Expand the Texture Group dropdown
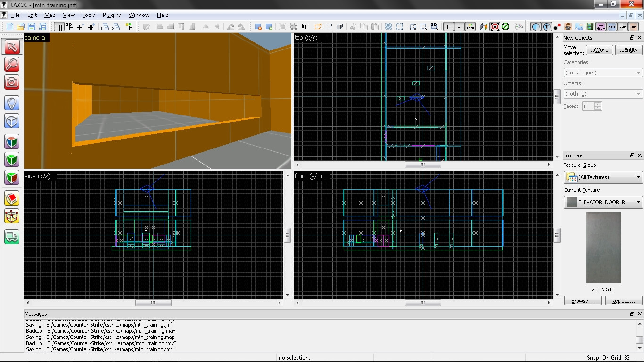Viewport: 644px width, 362px height. [x=603, y=177]
